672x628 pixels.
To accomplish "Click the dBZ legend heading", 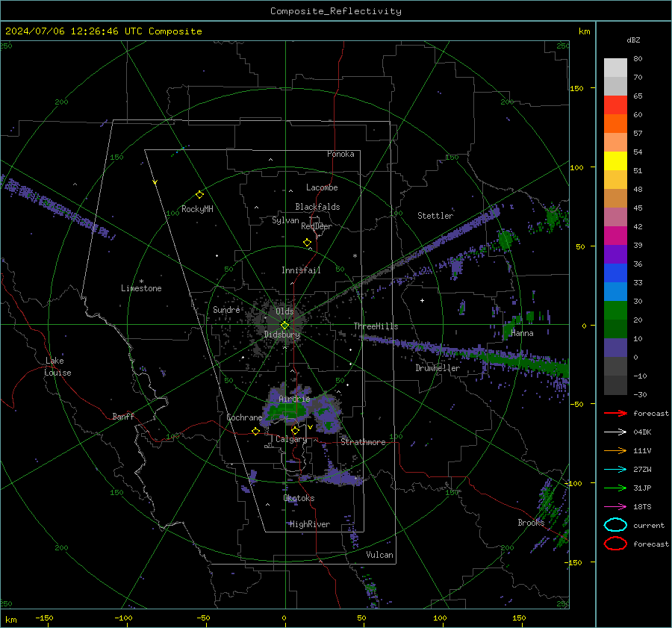I will click(633, 40).
